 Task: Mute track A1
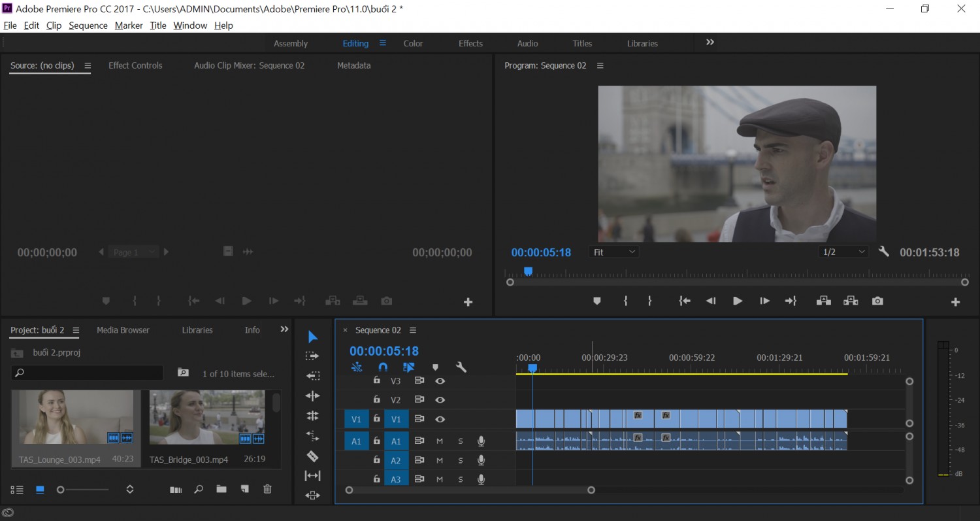[x=440, y=441]
